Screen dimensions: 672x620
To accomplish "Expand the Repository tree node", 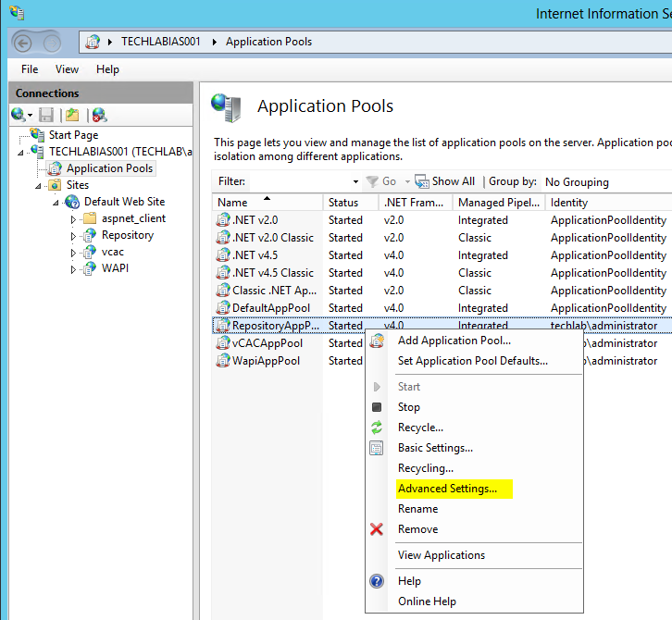I will point(73,236).
